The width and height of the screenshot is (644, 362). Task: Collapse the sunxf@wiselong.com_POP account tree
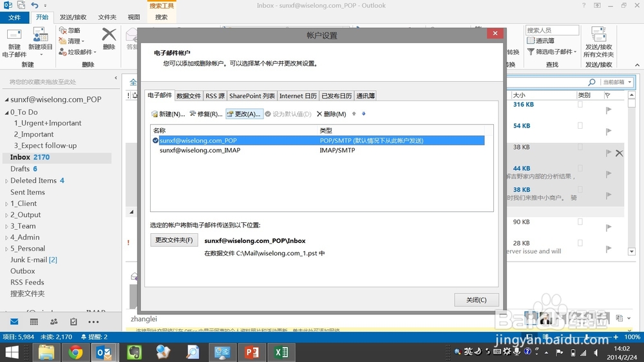coord(6,100)
